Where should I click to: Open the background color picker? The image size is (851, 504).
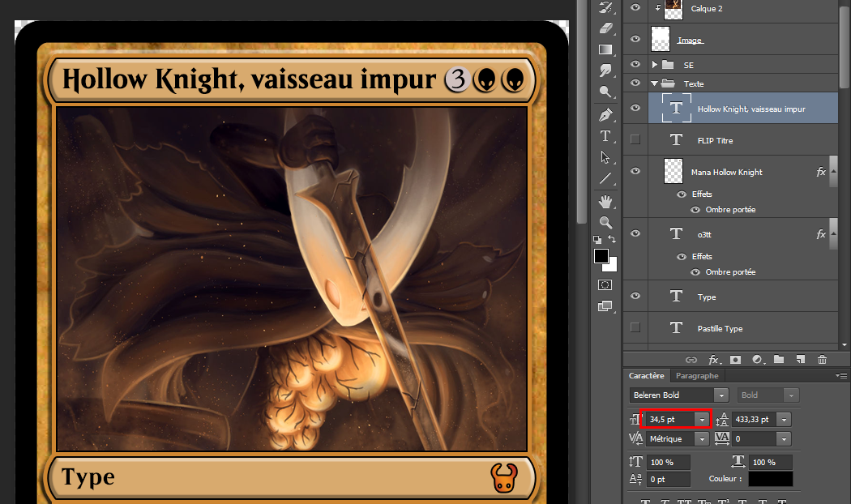pos(613,267)
